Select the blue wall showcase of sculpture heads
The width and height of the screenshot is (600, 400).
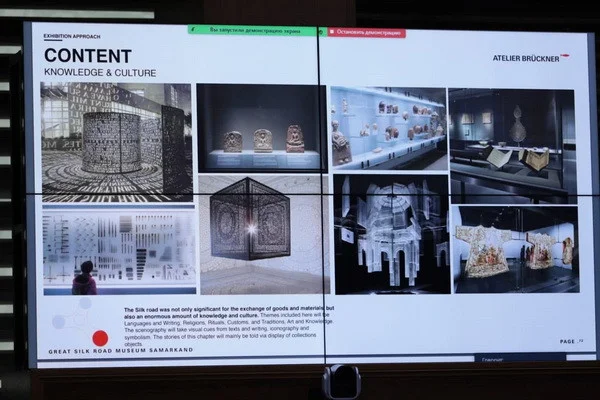pyautogui.click(x=389, y=129)
